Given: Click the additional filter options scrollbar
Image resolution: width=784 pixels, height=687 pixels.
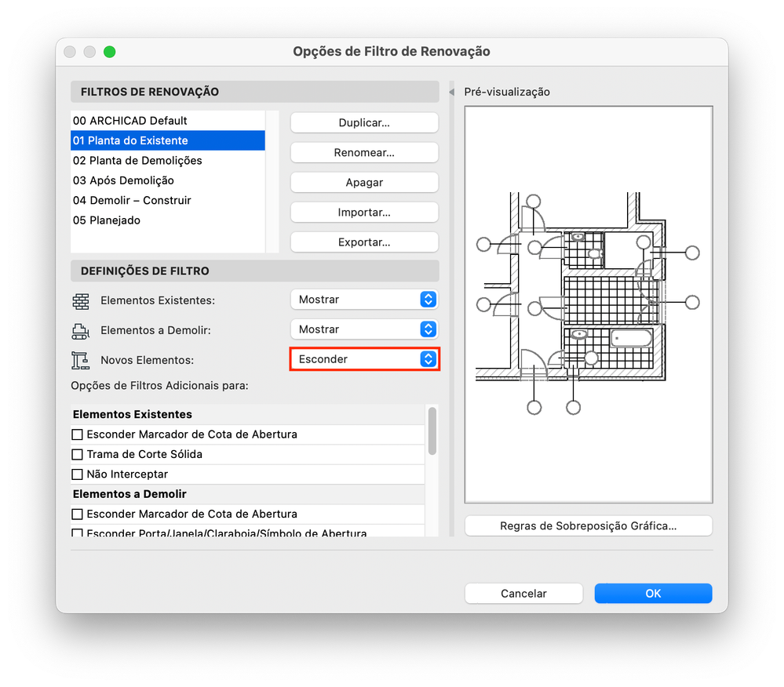Looking at the screenshot, I should (432, 431).
